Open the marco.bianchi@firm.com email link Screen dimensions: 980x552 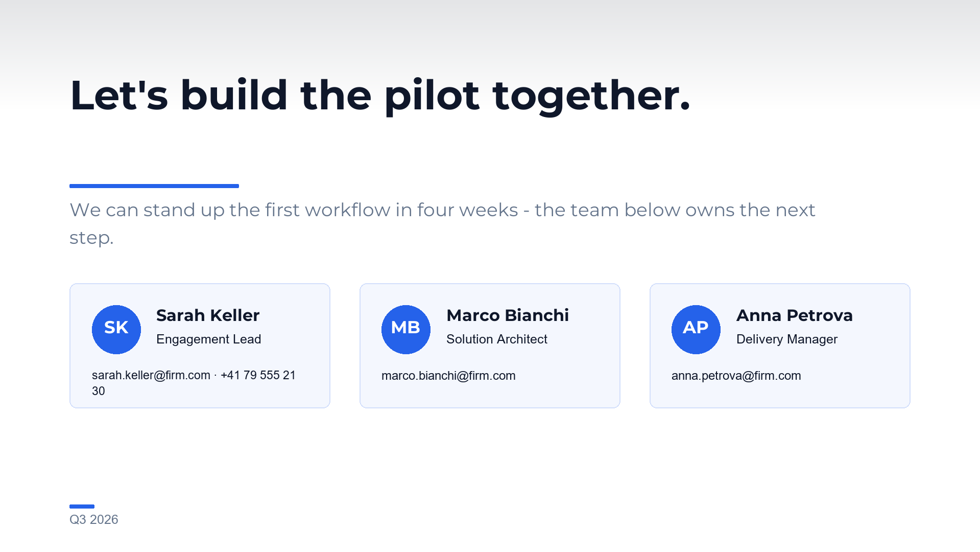(x=448, y=376)
